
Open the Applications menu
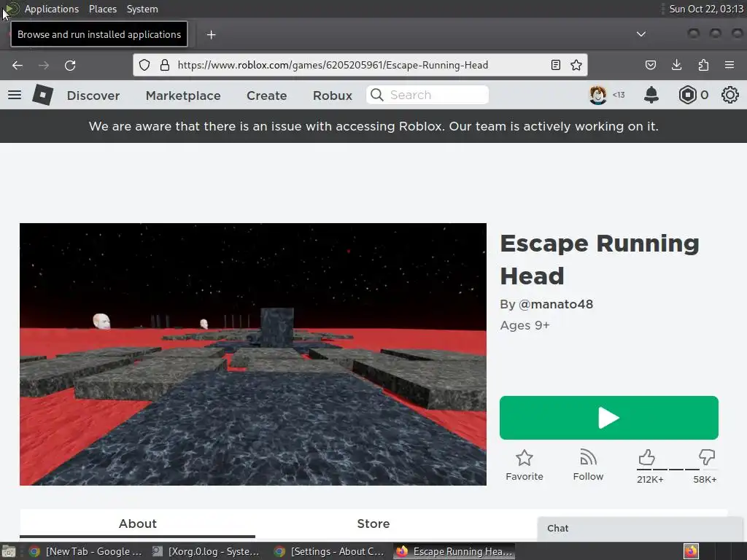tap(52, 9)
